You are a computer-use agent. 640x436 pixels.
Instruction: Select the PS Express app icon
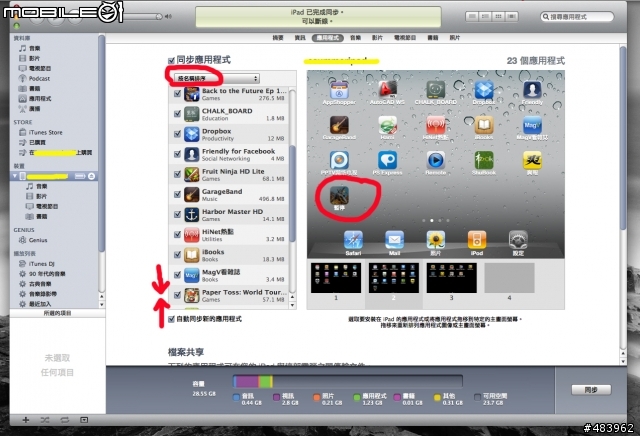(387, 160)
